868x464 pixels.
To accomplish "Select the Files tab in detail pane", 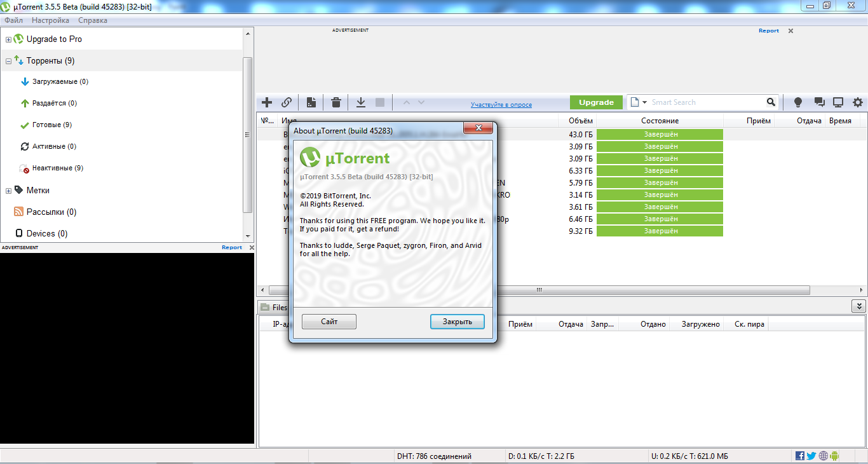I will [x=274, y=308].
